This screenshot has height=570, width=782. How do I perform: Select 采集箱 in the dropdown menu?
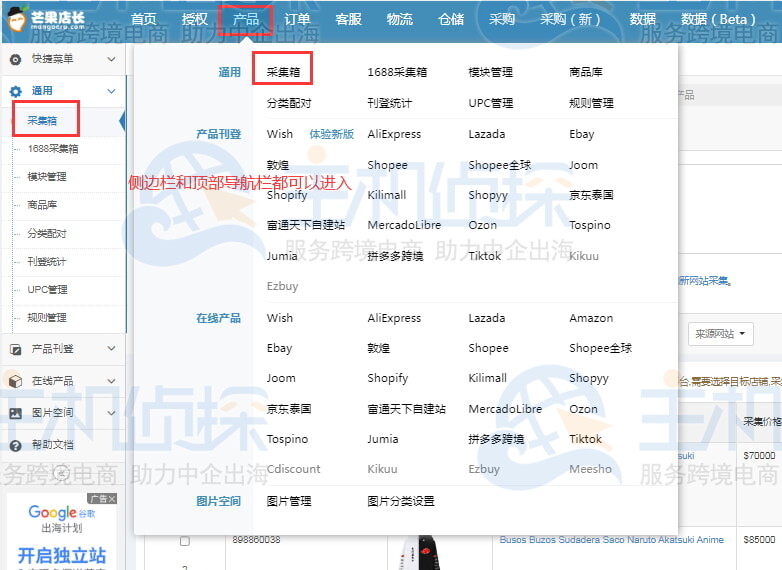point(283,72)
